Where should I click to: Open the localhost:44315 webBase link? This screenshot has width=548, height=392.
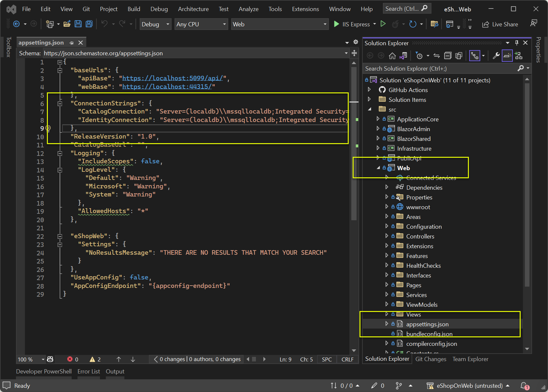tap(167, 87)
